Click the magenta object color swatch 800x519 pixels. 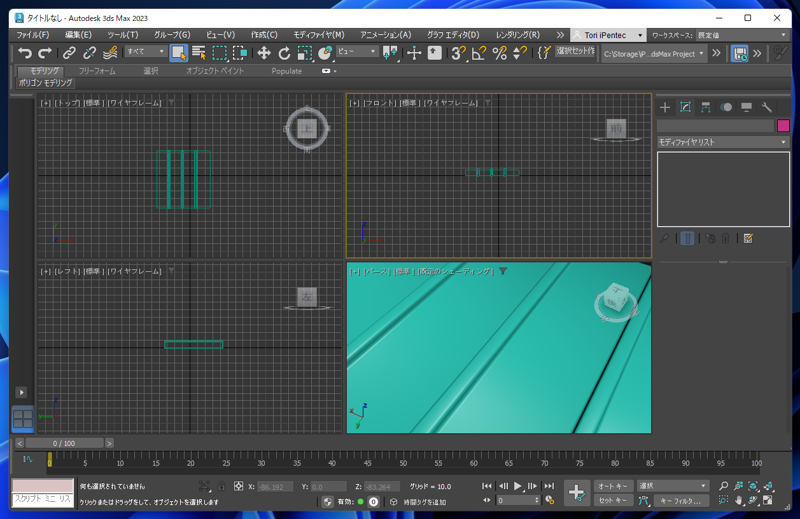(783, 126)
